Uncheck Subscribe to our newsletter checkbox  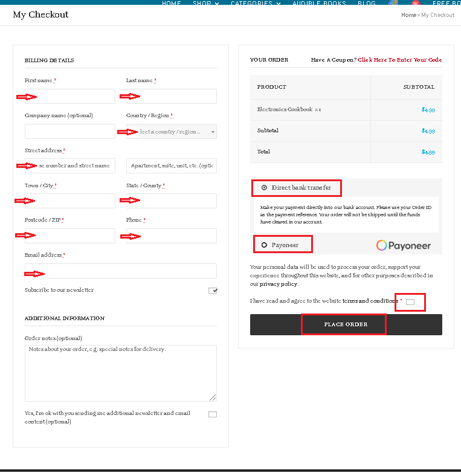tap(213, 291)
